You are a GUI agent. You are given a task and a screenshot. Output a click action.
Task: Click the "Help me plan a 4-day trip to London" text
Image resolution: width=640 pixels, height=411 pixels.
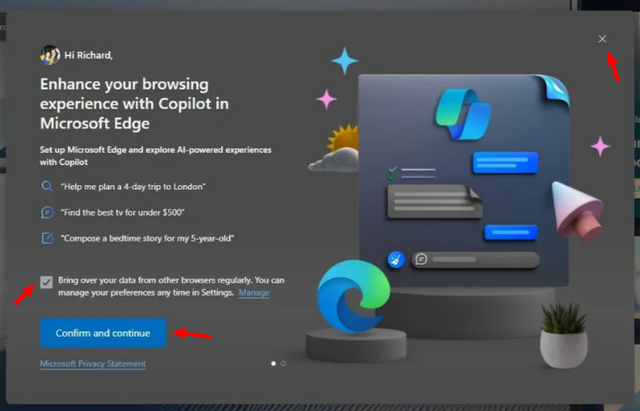click(133, 187)
